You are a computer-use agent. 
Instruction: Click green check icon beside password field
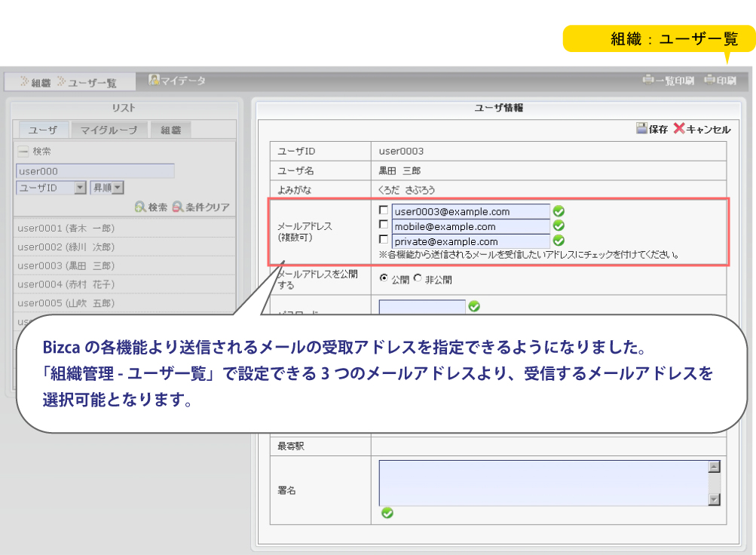click(474, 306)
